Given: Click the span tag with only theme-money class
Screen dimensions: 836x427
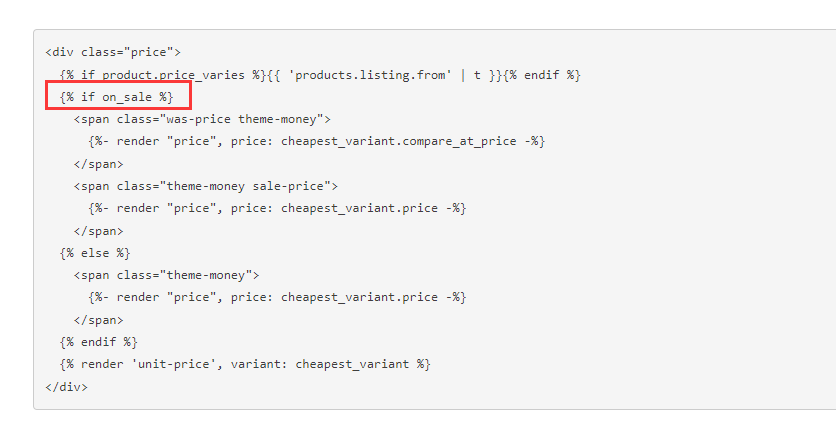Looking at the screenshot, I should [166, 275].
